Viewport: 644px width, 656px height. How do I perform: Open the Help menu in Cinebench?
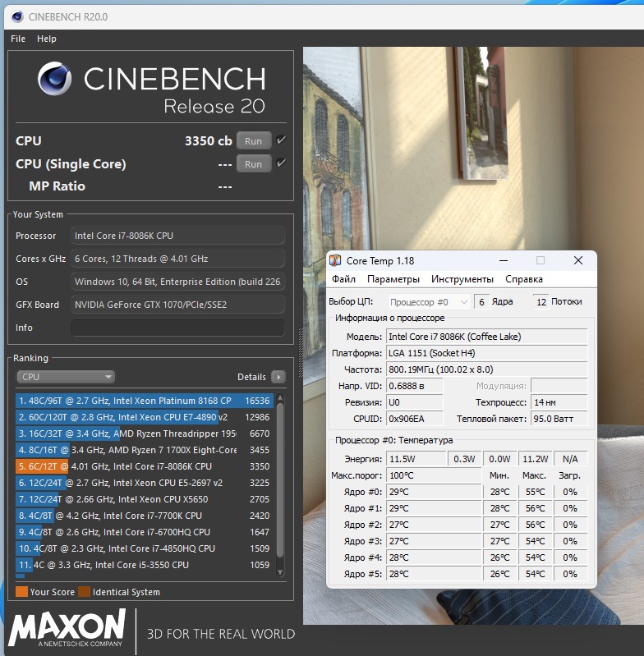click(47, 39)
